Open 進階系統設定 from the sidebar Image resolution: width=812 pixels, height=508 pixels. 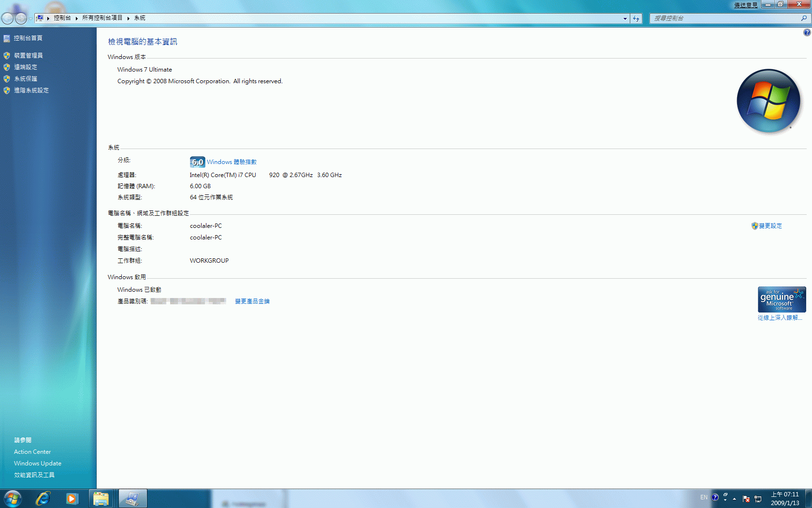pos(31,90)
